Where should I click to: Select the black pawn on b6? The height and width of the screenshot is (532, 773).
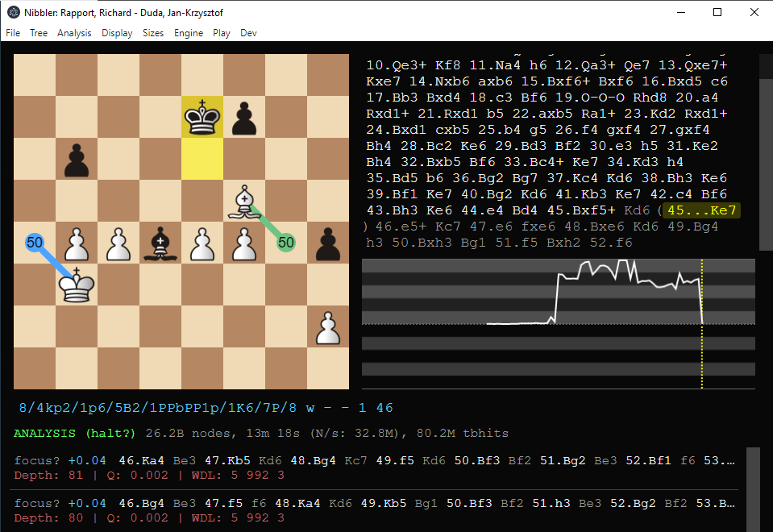click(77, 160)
